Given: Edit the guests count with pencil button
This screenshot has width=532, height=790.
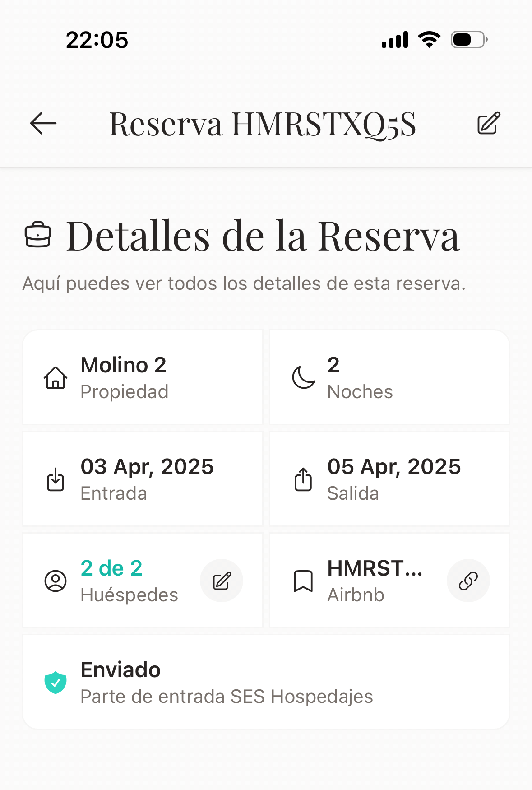Looking at the screenshot, I should coord(222,581).
